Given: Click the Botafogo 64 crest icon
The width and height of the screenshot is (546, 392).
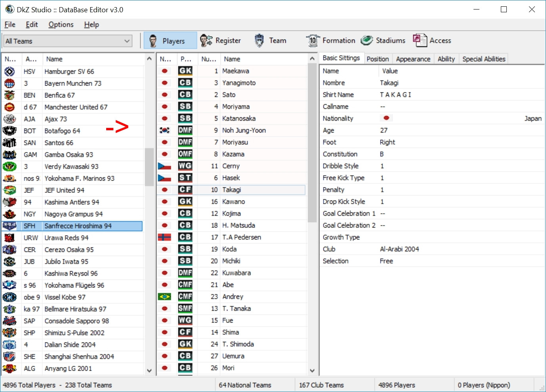Looking at the screenshot, I should point(10,131).
